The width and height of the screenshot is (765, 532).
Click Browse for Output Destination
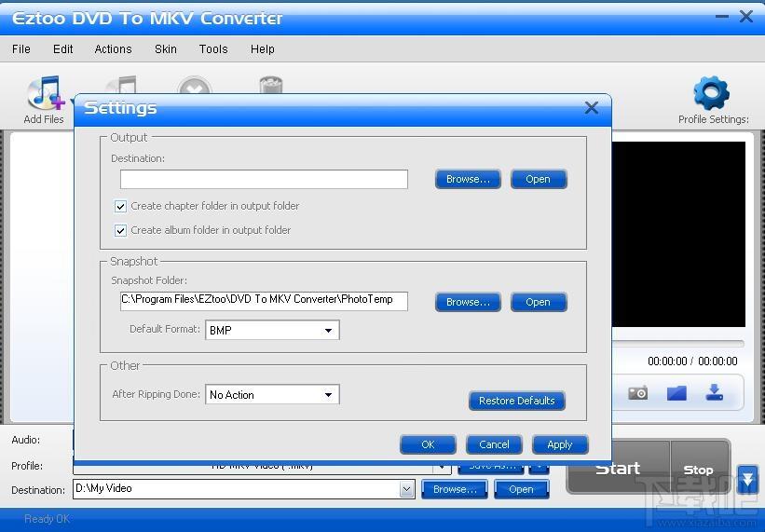[468, 179]
